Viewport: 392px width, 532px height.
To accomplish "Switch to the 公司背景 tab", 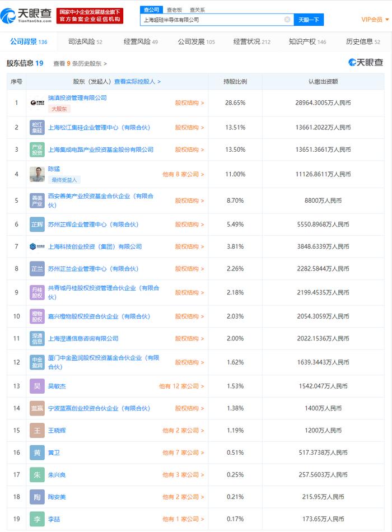I will [29, 42].
